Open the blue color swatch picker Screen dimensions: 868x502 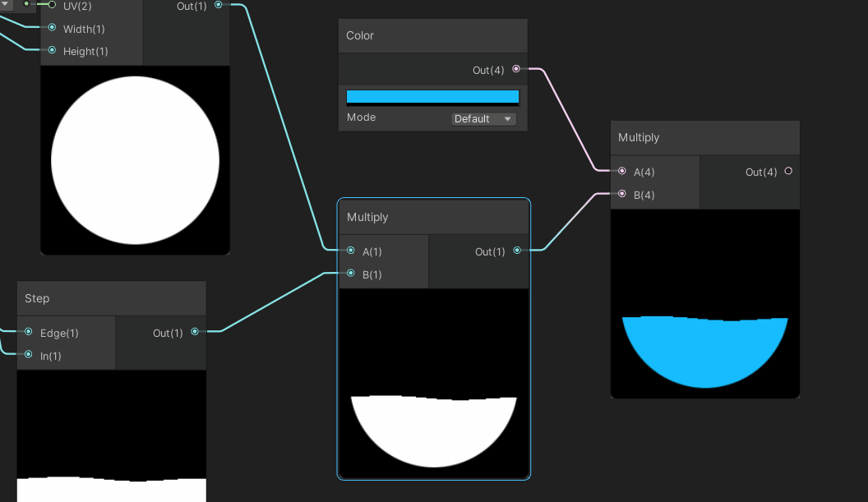433,97
